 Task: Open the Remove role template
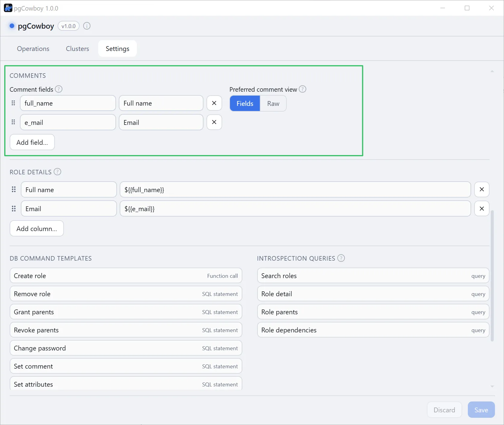(x=126, y=293)
